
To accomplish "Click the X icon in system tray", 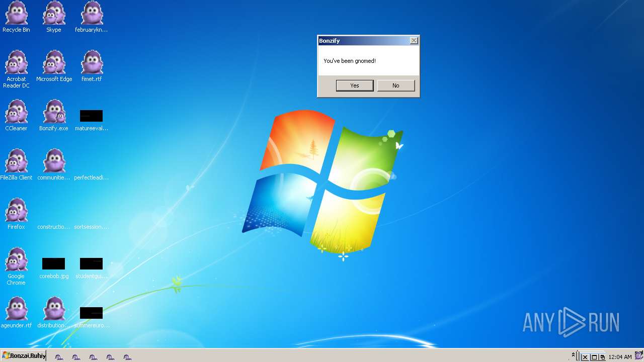I will (x=585, y=357).
